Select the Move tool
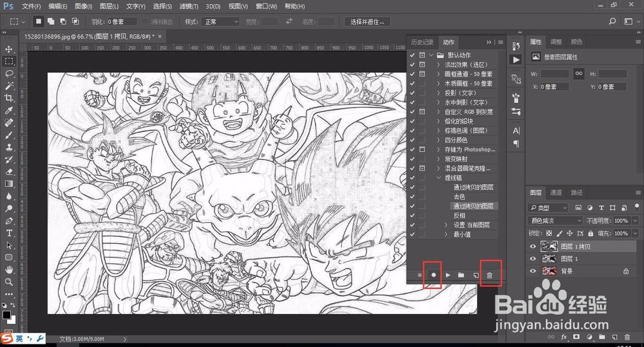This screenshot has height=347, width=644. [x=8, y=50]
